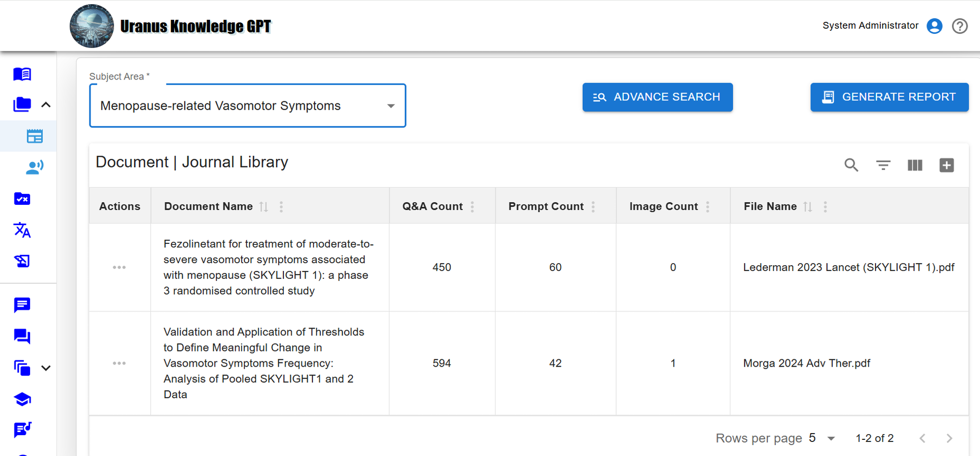Click the Image Count column header
Image resolution: width=980 pixels, height=456 pixels.
[x=663, y=206]
